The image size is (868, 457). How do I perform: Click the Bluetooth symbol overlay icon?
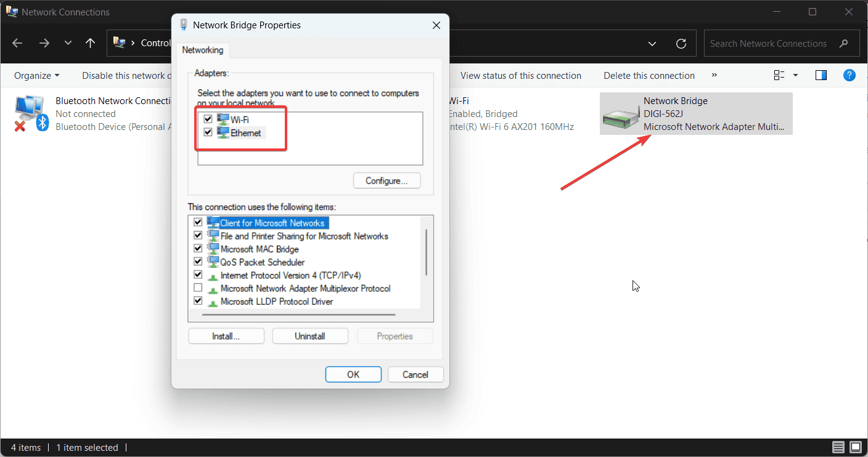pos(42,123)
